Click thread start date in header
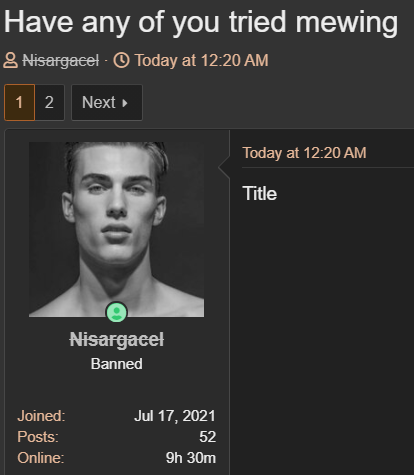The image size is (414, 475). click(201, 61)
